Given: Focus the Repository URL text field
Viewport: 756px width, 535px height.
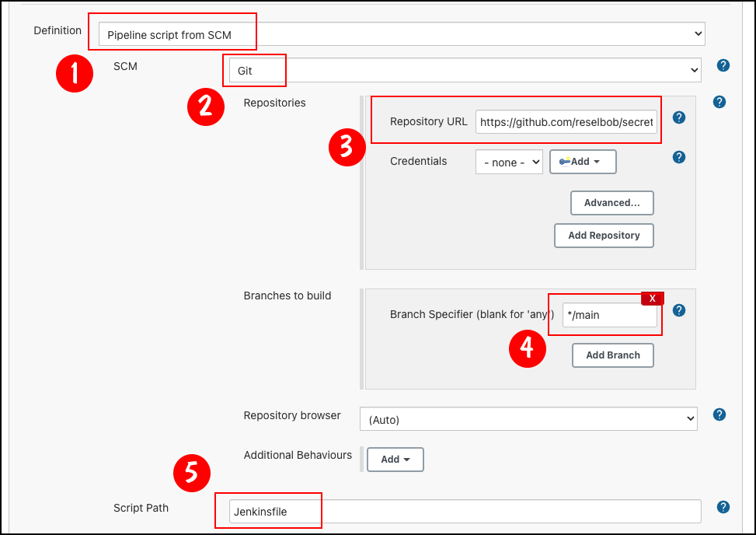Looking at the screenshot, I should 566,122.
